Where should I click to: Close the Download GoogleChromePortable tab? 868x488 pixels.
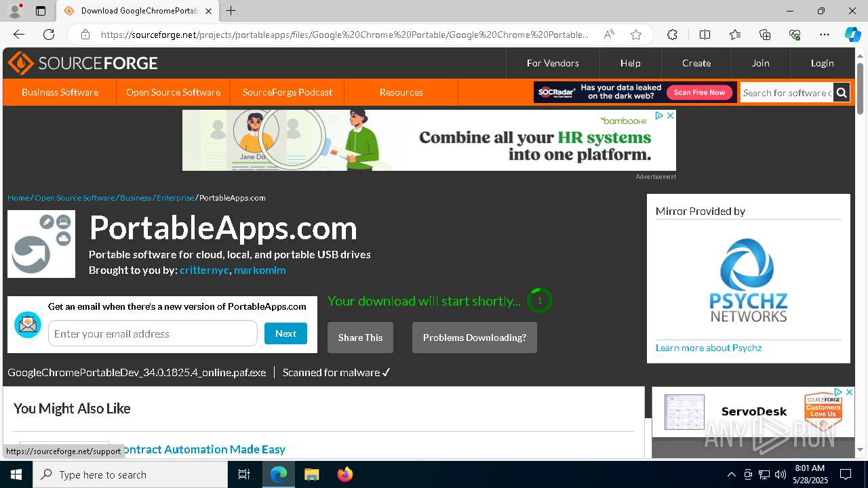point(208,11)
